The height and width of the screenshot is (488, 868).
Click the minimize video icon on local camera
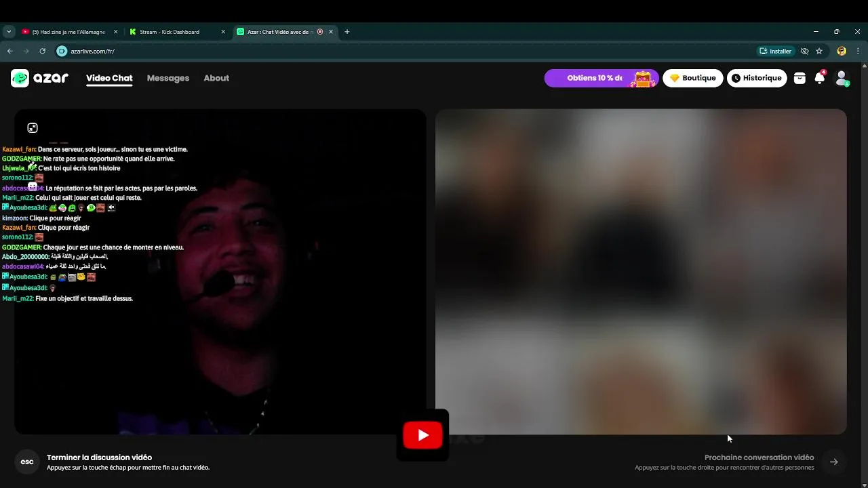click(33, 128)
